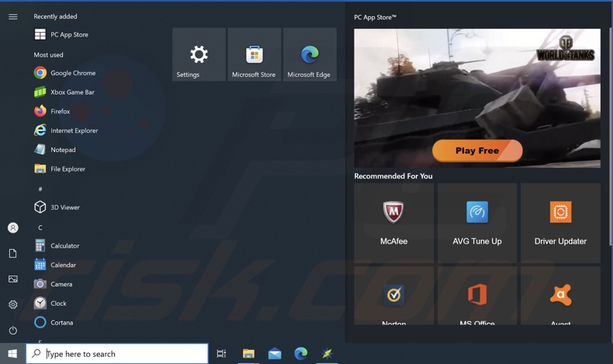Click the 'Most used' heading
Image resolution: width=613 pixels, height=364 pixels.
[48, 55]
